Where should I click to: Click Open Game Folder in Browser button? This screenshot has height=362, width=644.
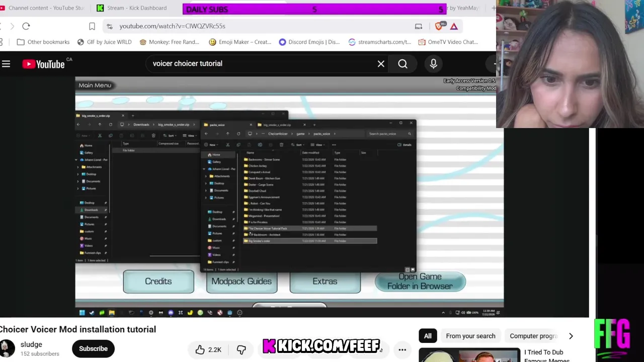point(420,282)
